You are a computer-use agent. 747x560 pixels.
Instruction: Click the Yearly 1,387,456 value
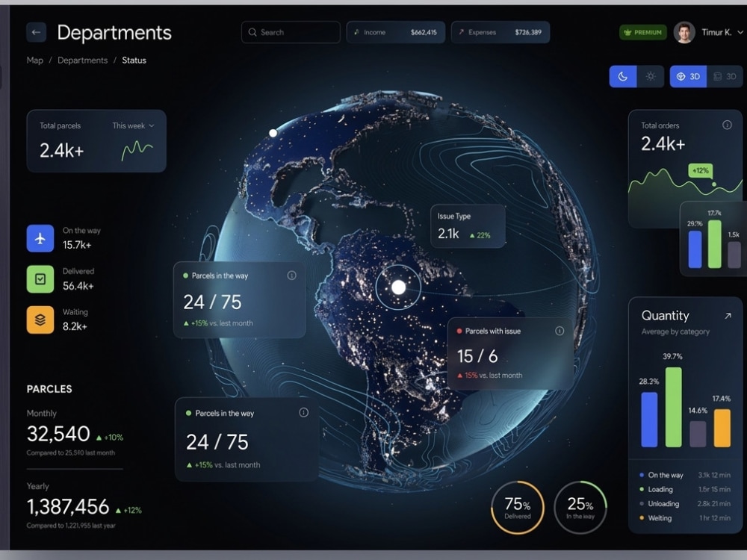coord(68,507)
